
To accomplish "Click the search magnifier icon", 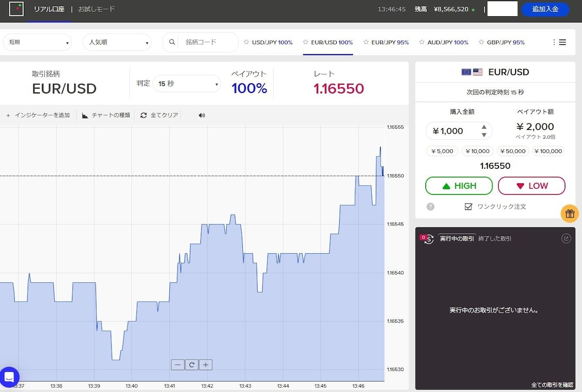I will click(x=172, y=42).
